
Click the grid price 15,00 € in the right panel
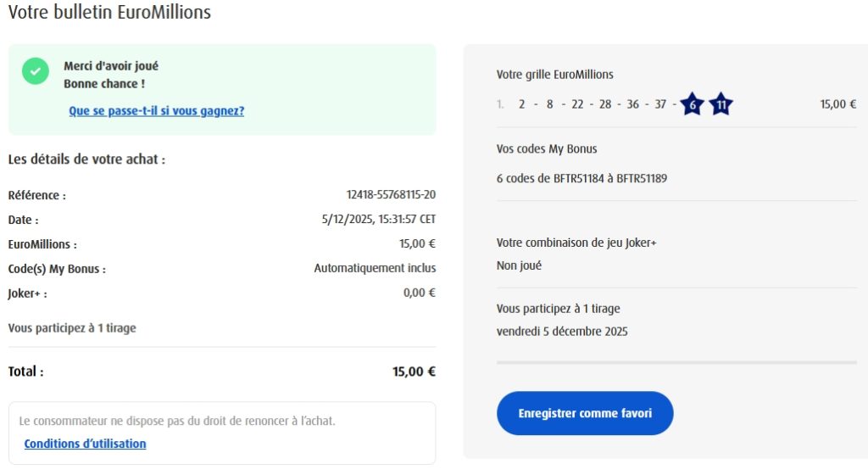(838, 104)
